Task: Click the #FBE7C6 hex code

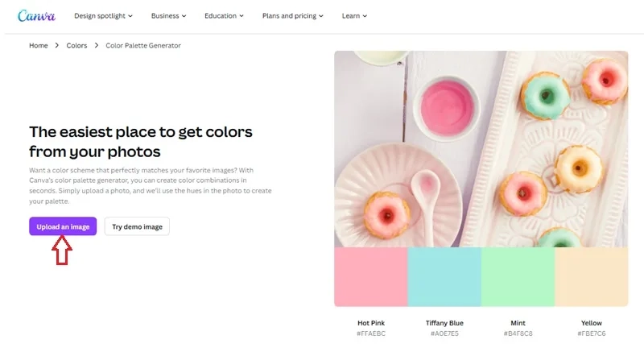Action: (x=591, y=333)
